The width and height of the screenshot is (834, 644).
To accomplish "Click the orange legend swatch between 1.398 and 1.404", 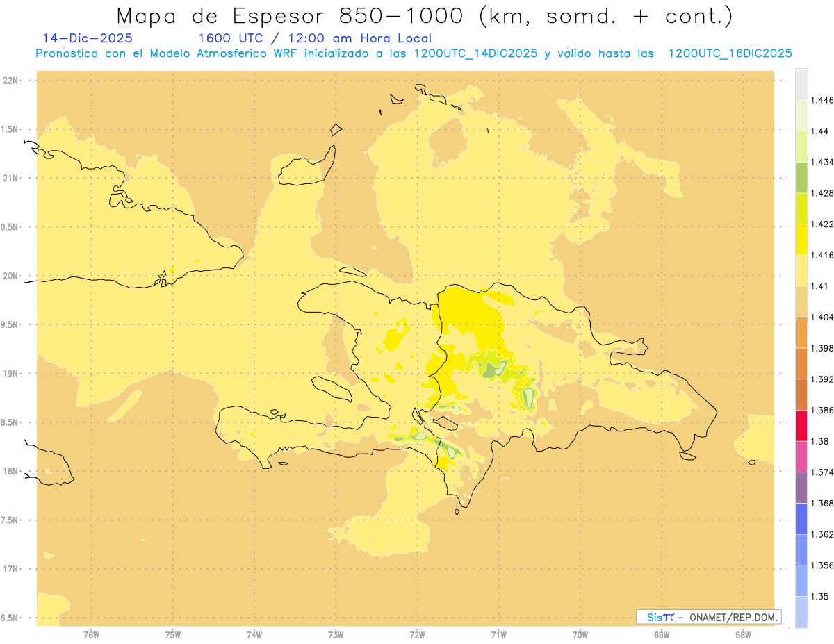I will [801, 333].
